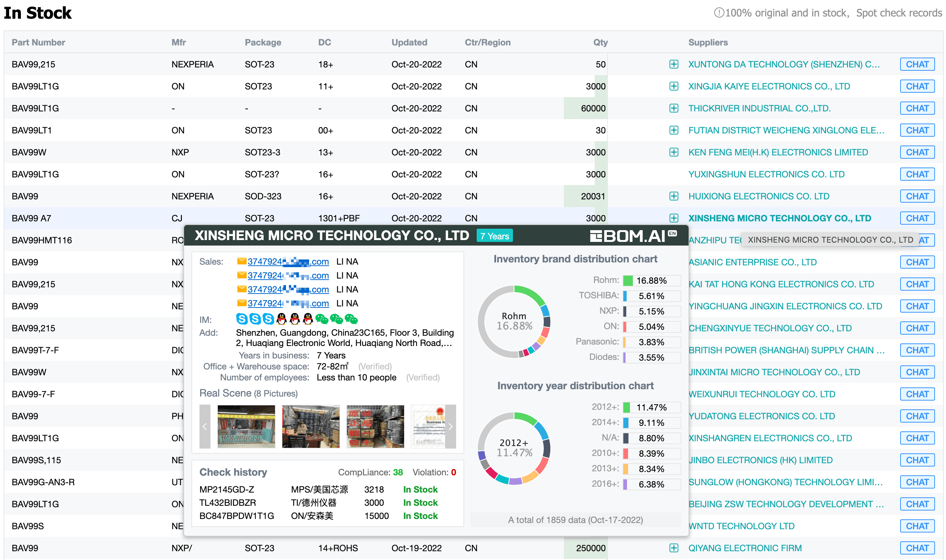The width and height of the screenshot is (946, 560).
Task: Show next Real Scene pictures
Action: pos(450,427)
